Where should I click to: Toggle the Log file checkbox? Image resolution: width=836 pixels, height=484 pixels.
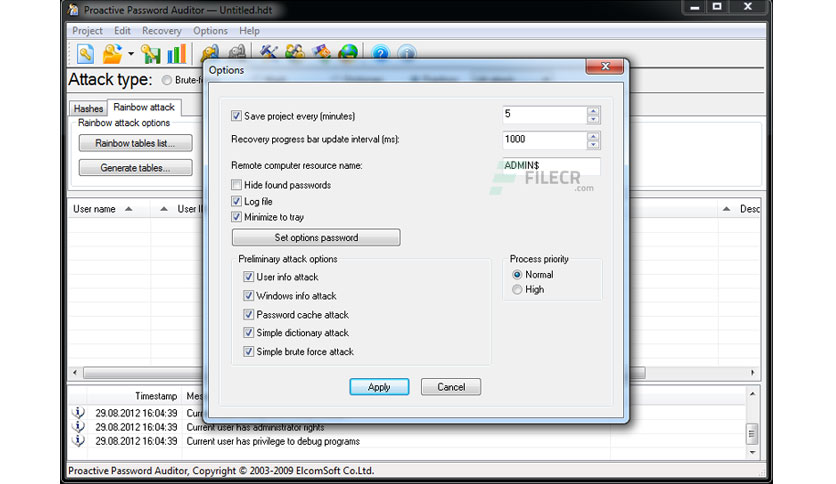tap(236, 201)
